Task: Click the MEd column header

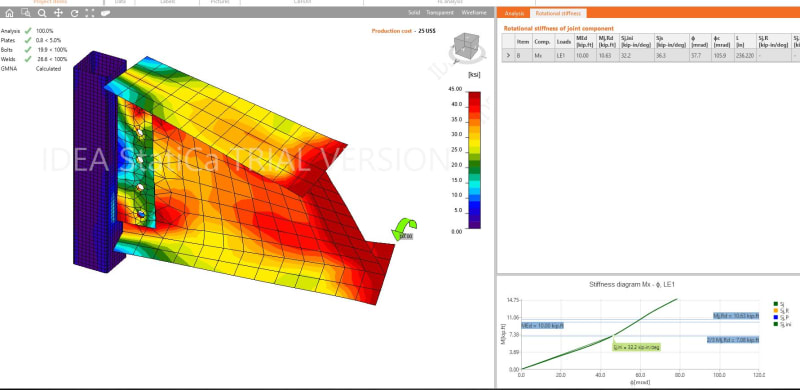Action: 585,41
